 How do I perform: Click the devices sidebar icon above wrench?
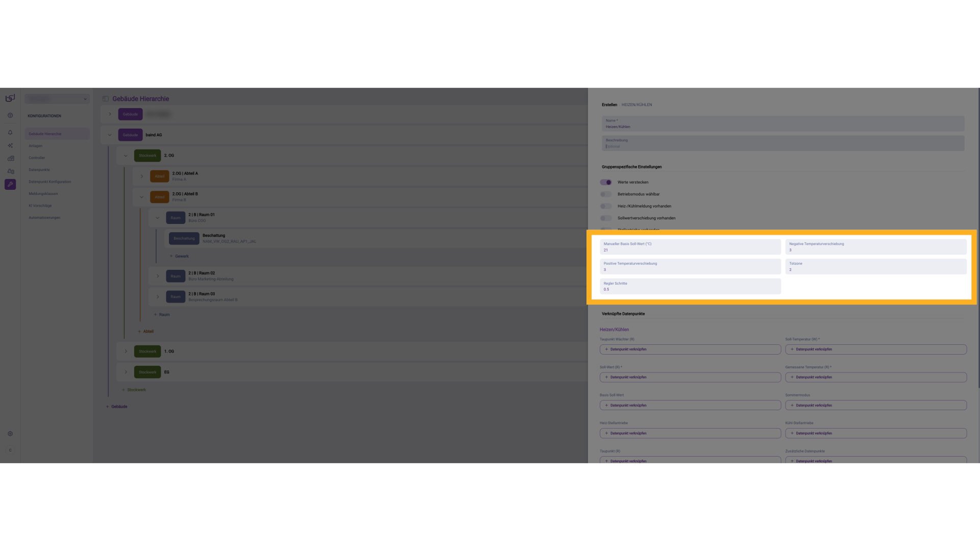(10, 171)
